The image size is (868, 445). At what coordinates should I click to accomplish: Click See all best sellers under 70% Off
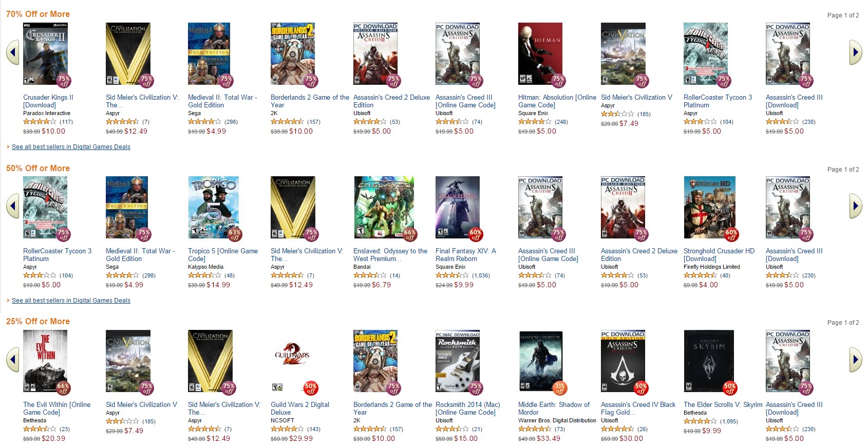coord(71,147)
